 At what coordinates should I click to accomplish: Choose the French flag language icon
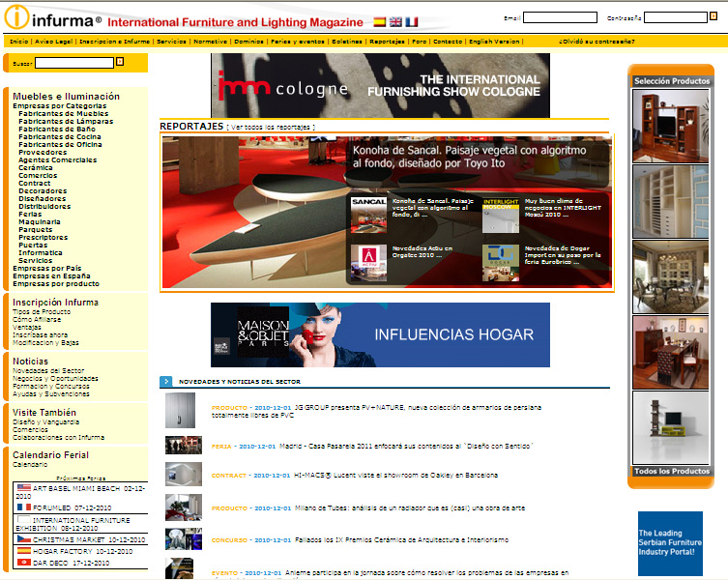[x=411, y=21]
